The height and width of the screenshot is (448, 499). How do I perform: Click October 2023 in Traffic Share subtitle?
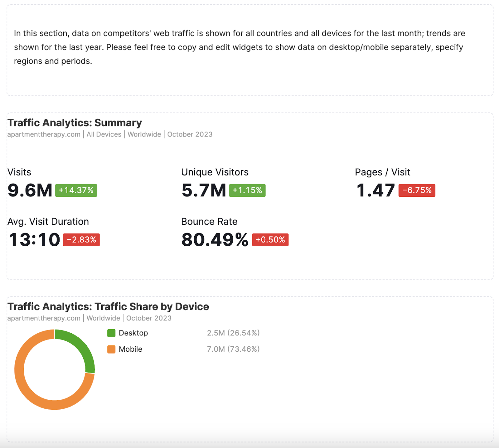click(x=149, y=318)
